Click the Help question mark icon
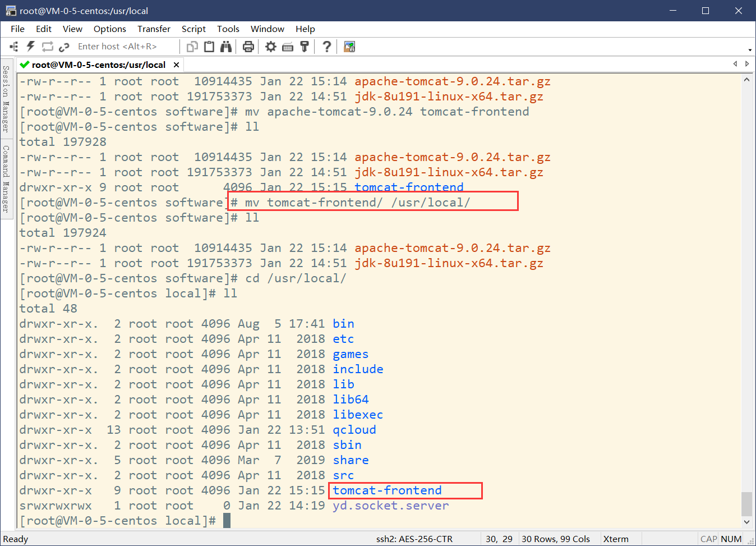The image size is (756, 546). pos(327,47)
